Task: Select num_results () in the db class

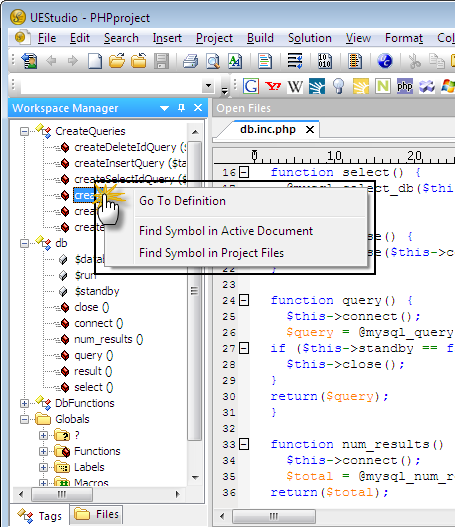Action: 109,339
